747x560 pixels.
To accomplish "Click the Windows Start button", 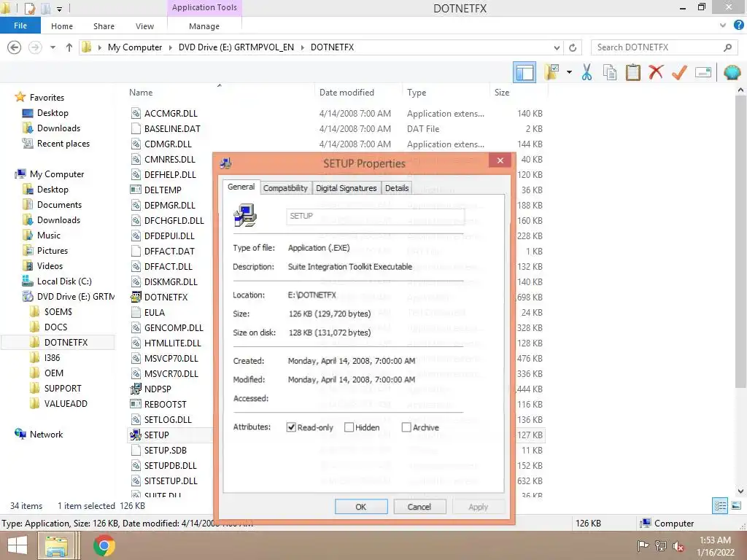I will [x=18, y=545].
